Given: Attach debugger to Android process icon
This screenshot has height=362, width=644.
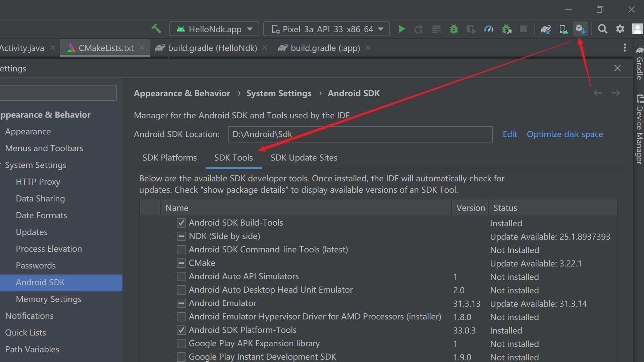Looking at the screenshot, I should [x=506, y=29].
